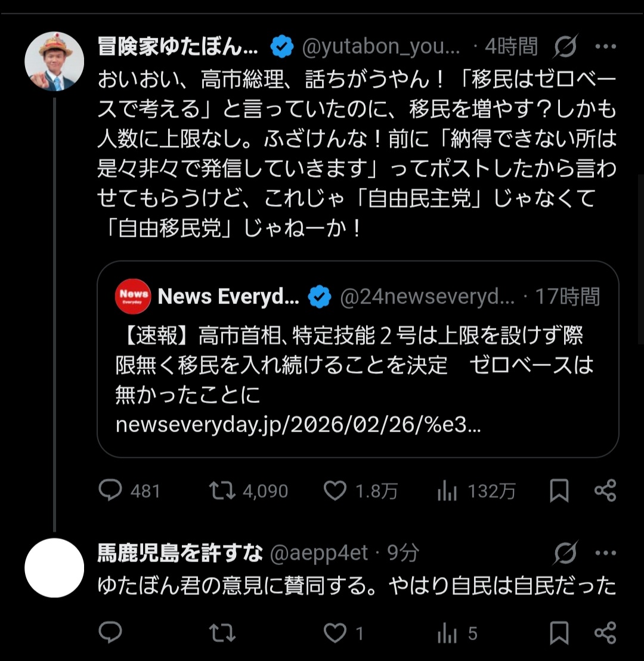Open the 馬鹿児島を許すな profile name
This screenshot has width=644, height=661.
tap(179, 554)
